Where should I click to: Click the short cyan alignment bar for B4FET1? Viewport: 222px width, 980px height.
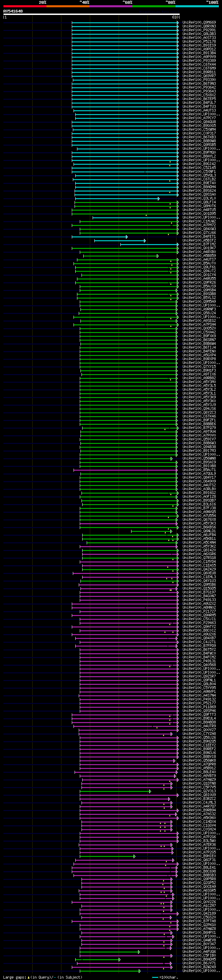click(x=100, y=237)
